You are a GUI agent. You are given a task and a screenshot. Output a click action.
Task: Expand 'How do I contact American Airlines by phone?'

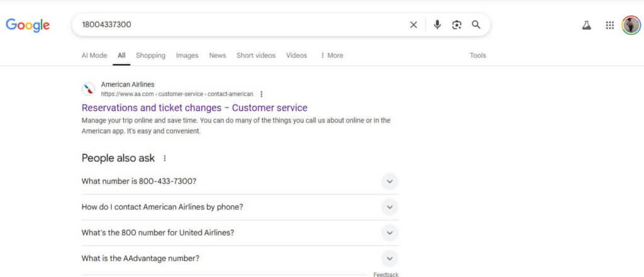[240, 207]
